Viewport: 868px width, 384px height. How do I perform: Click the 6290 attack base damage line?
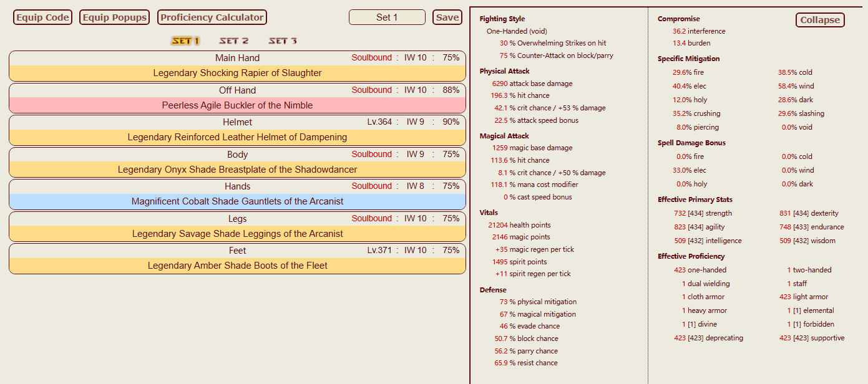tap(532, 84)
